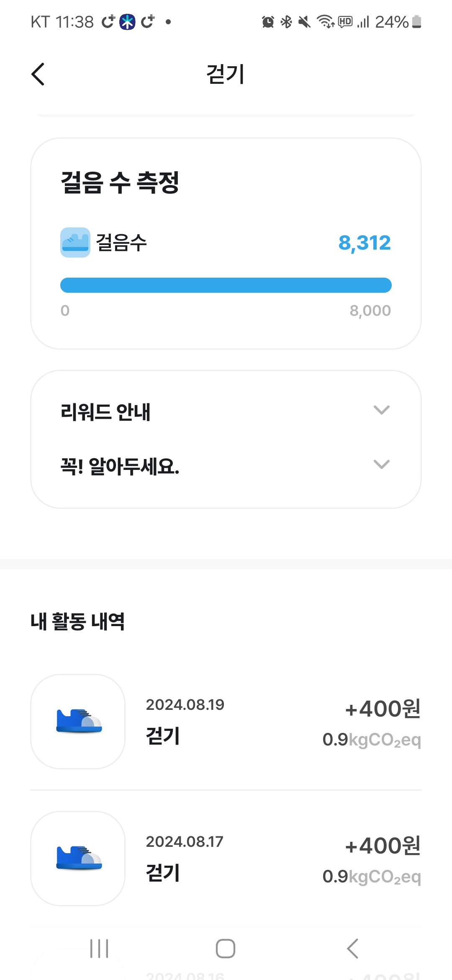Viewport: 452px width, 980px height.
Task: Open the 꼭! 알아두세요. section label
Action: pos(120,466)
